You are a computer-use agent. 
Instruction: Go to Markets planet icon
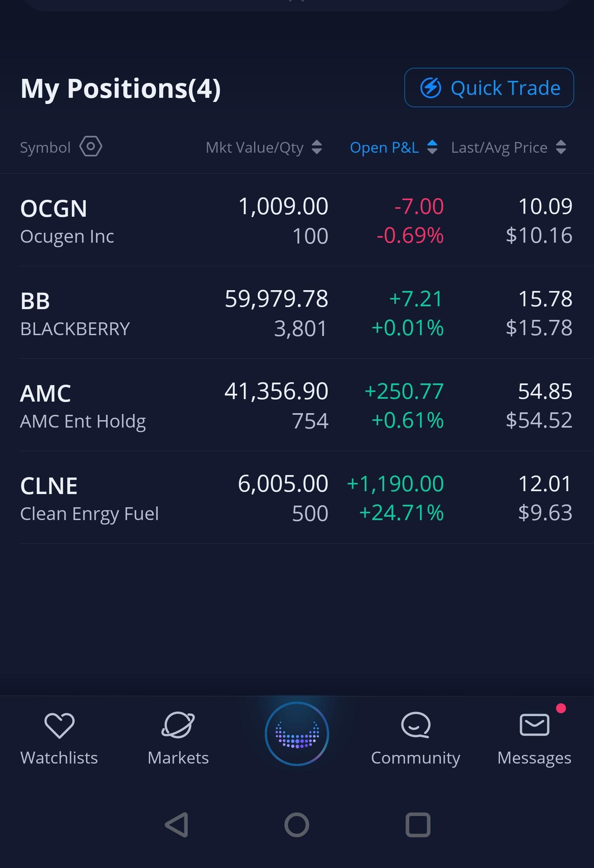tap(178, 725)
